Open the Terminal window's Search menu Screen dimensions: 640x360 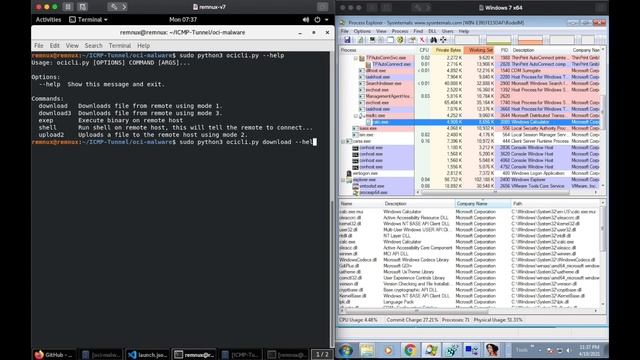coord(93,45)
